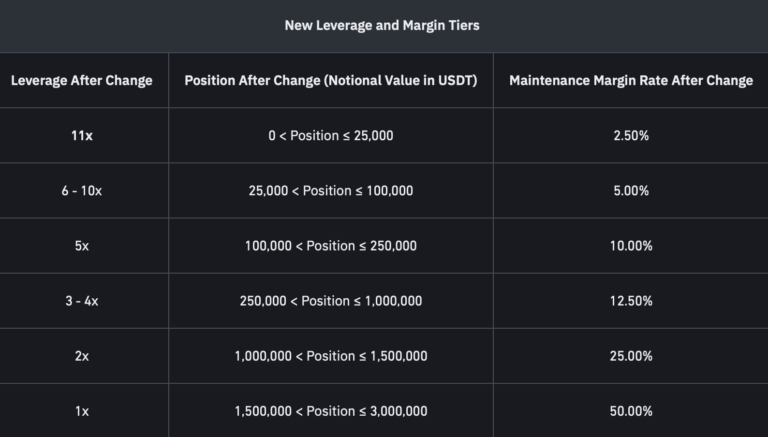Select the "1,500,000 < Position ≤ 3,000,000" cell
This screenshot has width=768, height=437.
tap(331, 411)
